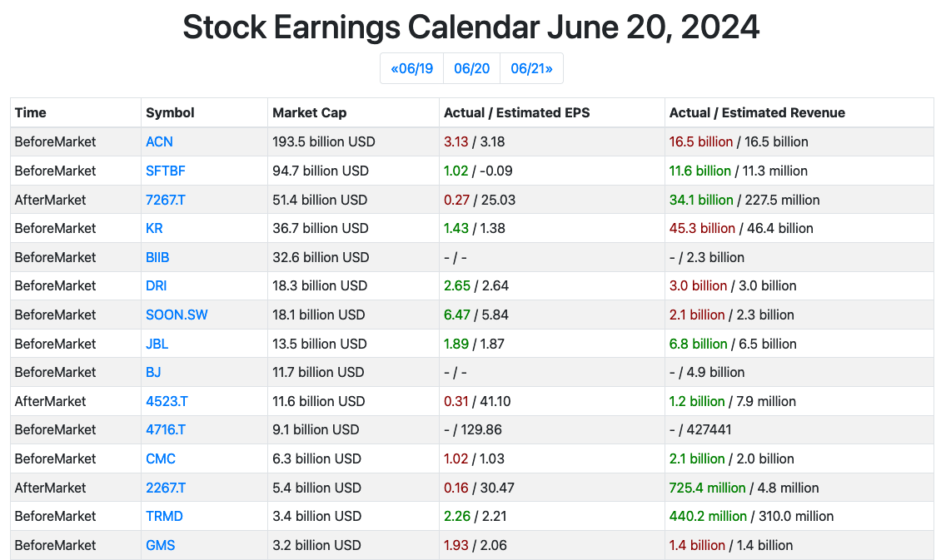Click revenue 11.6 billion / 11.3 million
Screen dimensions: 936x560
click(x=739, y=171)
